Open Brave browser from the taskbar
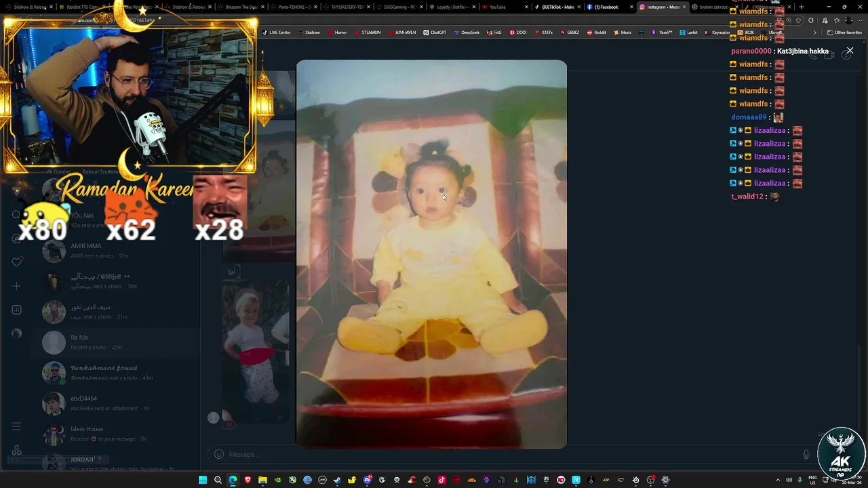 248,480
